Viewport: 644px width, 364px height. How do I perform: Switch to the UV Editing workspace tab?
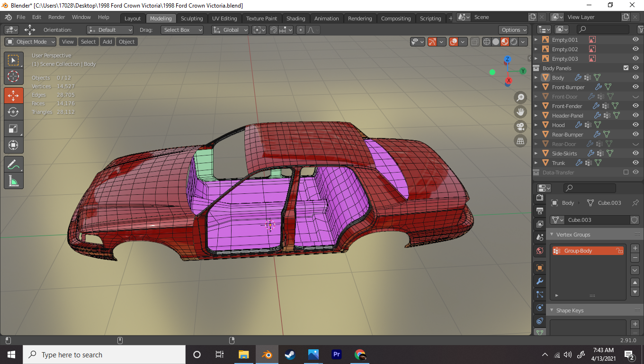[224, 18]
